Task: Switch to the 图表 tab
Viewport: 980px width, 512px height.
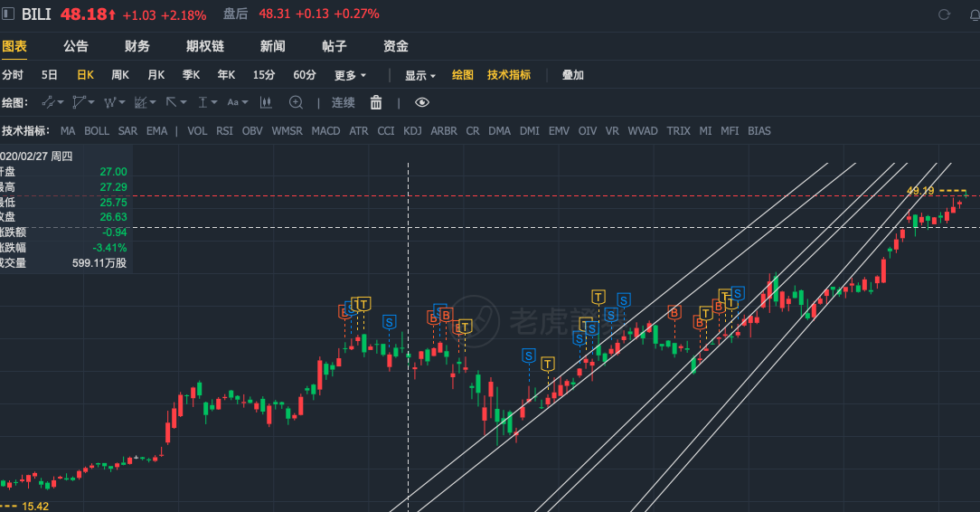Action: coord(14,46)
